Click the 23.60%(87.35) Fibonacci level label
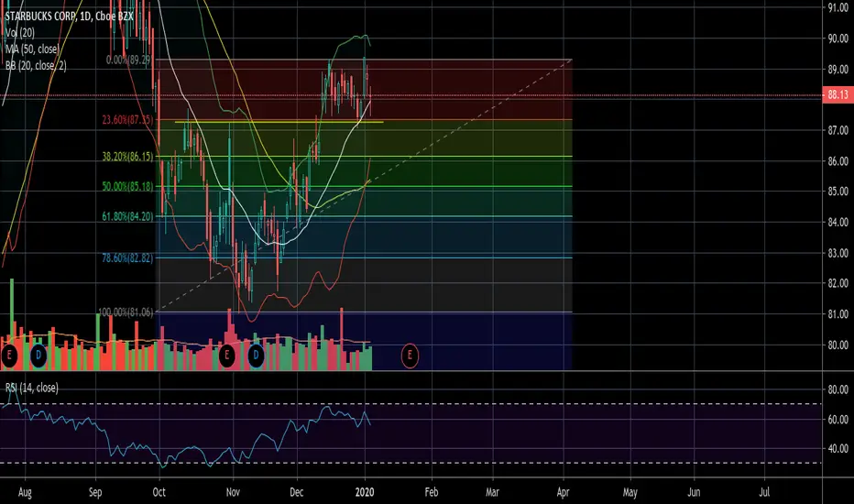Screen dimensions: 854x504 point(127,119)
